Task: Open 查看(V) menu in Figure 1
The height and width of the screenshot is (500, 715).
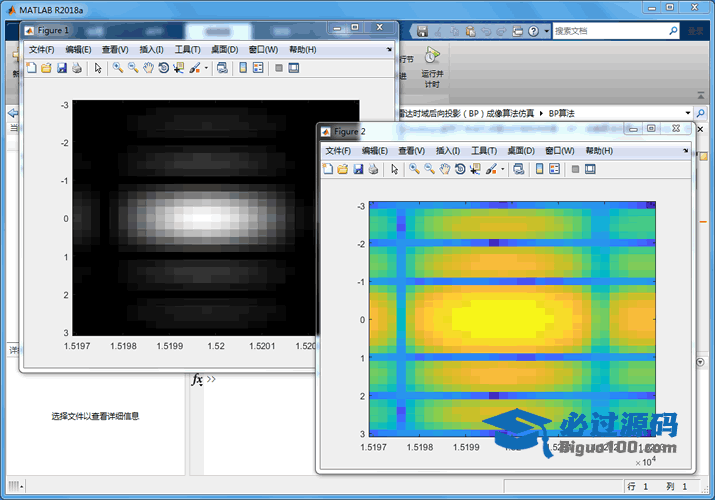Action: (115, 49)
